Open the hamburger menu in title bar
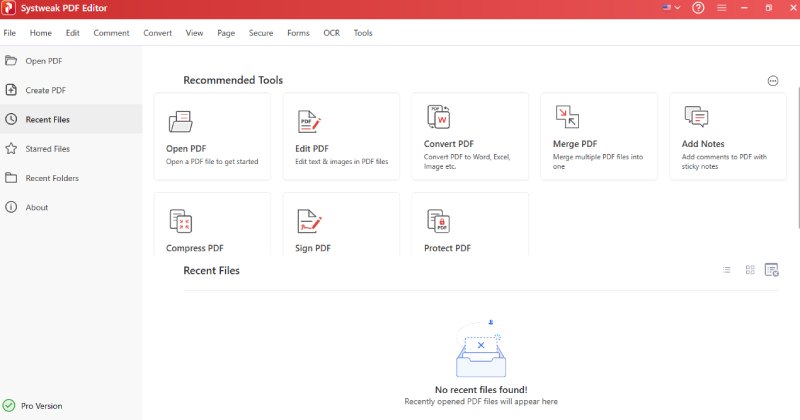Screen dimensions: 800x420 click(x=721, y=8)
